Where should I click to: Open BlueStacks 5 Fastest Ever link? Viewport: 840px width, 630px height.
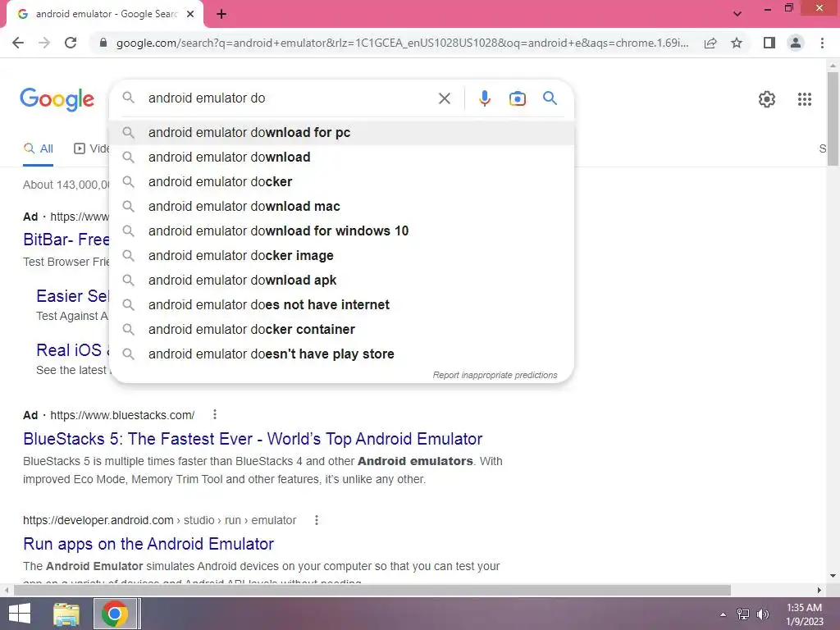(x=253, y=439)
